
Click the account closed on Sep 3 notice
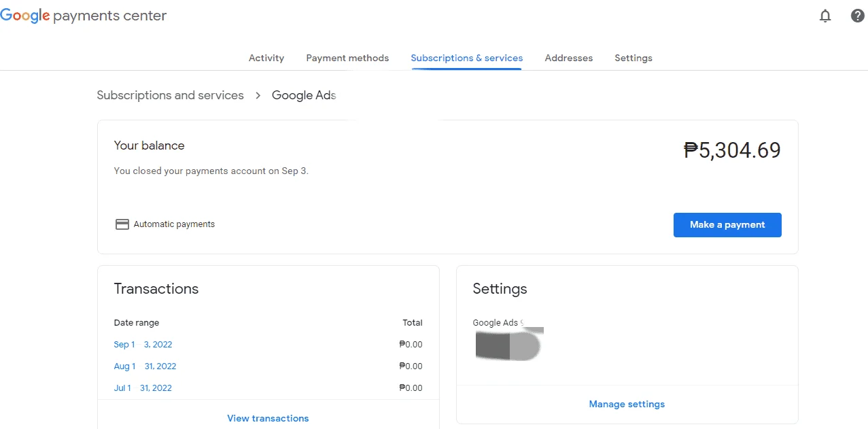coord(211,171)
